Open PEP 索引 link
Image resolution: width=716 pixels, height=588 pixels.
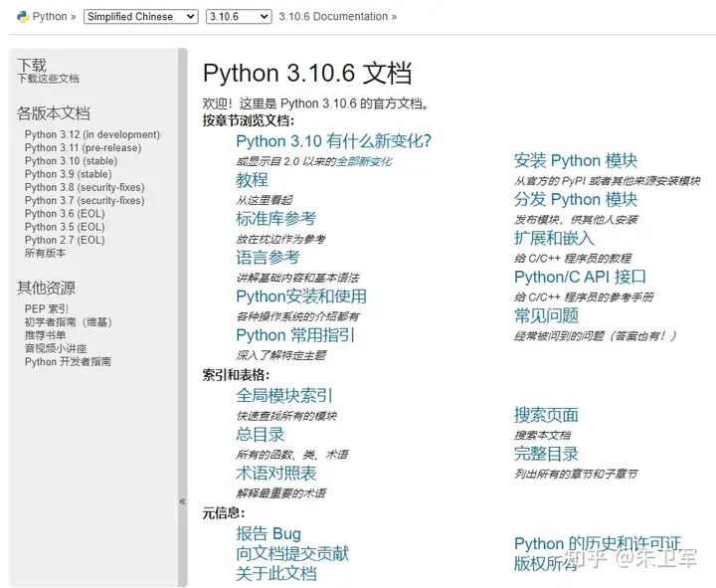46,309
